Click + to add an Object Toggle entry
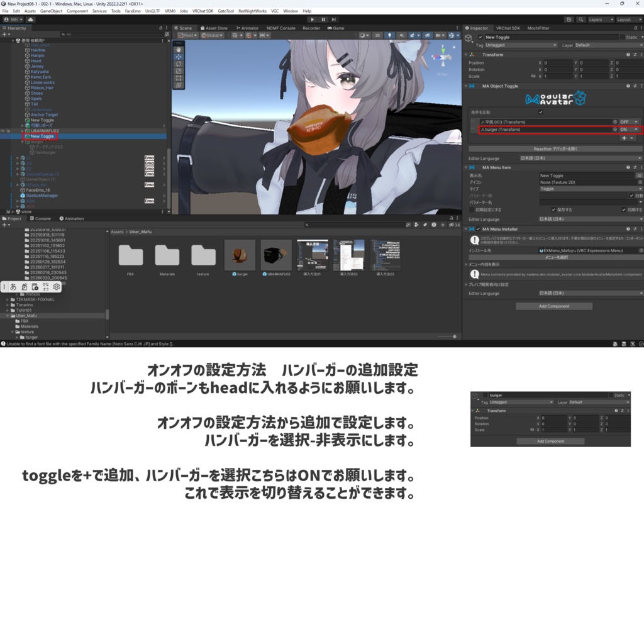Viewport: 644px width, 644px height. (625, 138)
